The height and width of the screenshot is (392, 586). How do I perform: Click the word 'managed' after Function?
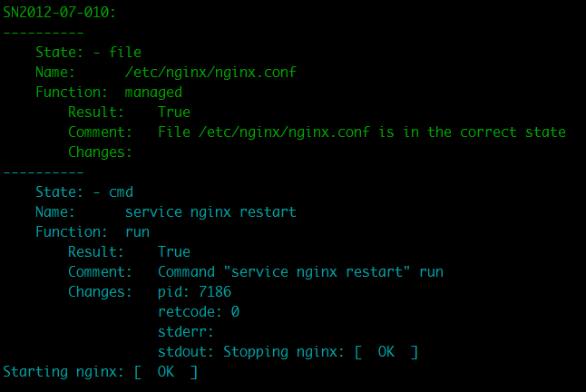153,93
